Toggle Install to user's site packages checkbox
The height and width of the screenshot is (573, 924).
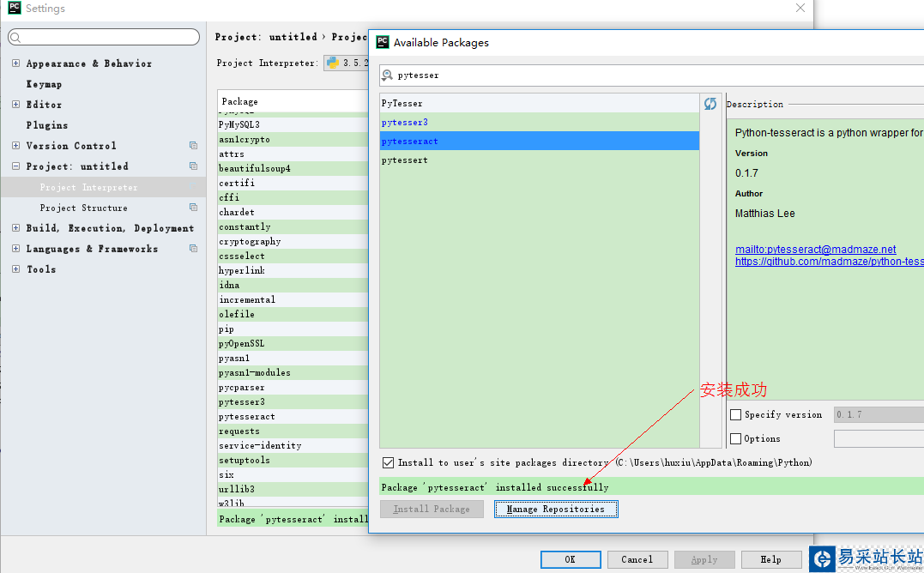[389, 462]
